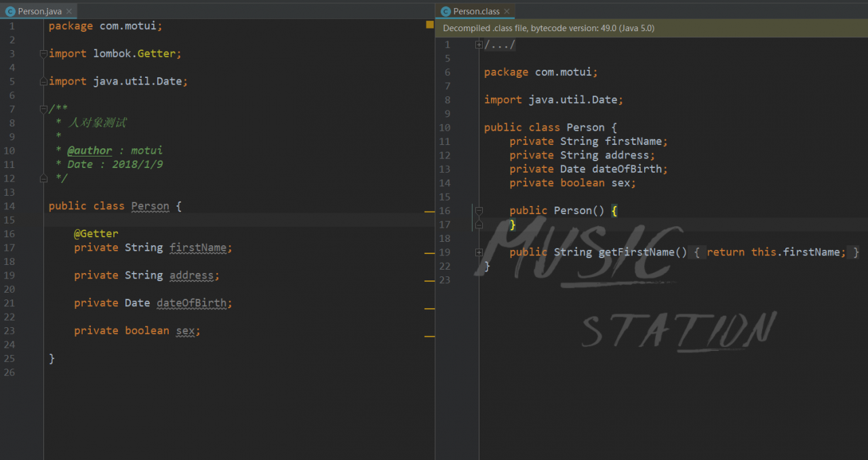The height and width of the screenshot is (460, 868).
Task: Click the @author Javadoc tag
Action: click(90, 150)
